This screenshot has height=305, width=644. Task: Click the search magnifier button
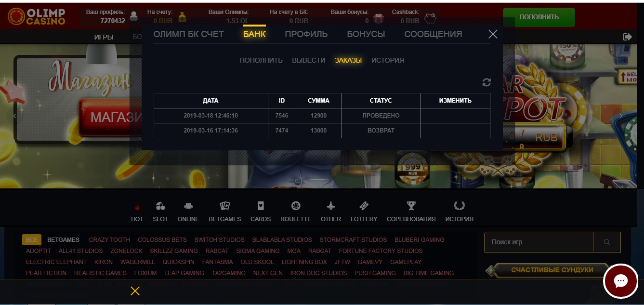pyautogui.click(x=607, y=242)
